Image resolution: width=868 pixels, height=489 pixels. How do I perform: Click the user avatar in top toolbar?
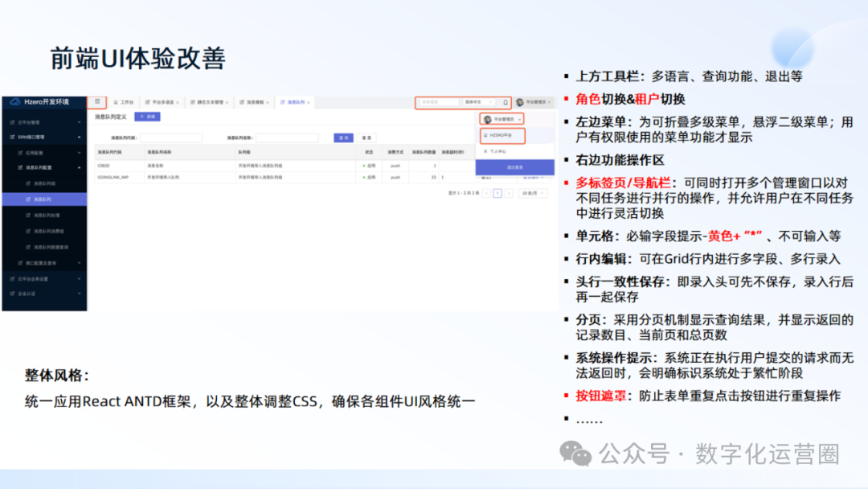coord(519,102)
